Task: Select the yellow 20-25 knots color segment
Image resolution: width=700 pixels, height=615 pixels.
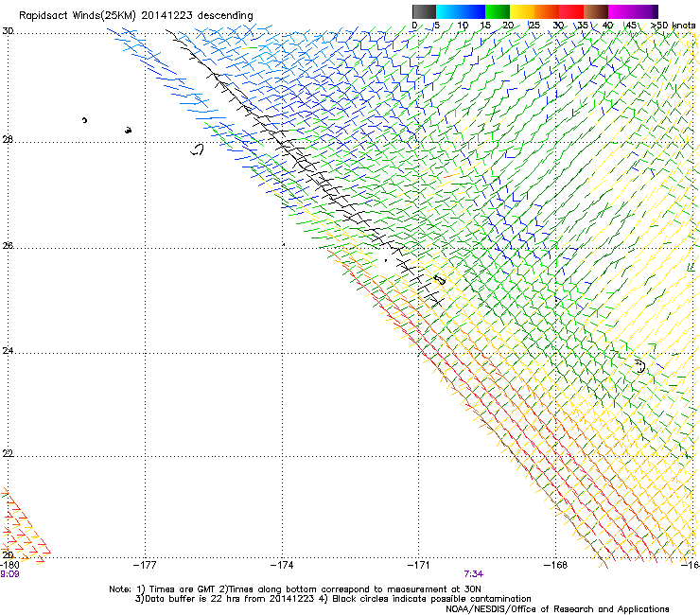Action: 522,11
